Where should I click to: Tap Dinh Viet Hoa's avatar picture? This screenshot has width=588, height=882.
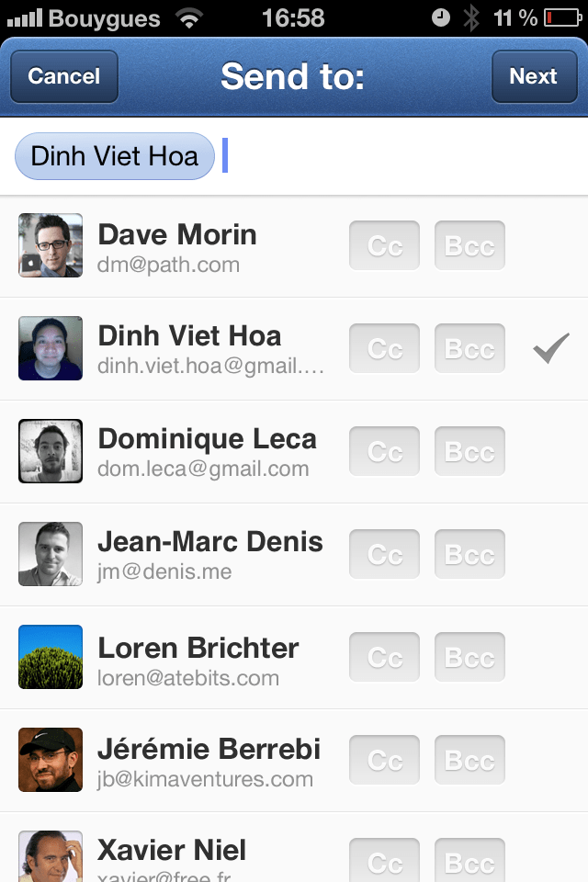tap(51, 348)
